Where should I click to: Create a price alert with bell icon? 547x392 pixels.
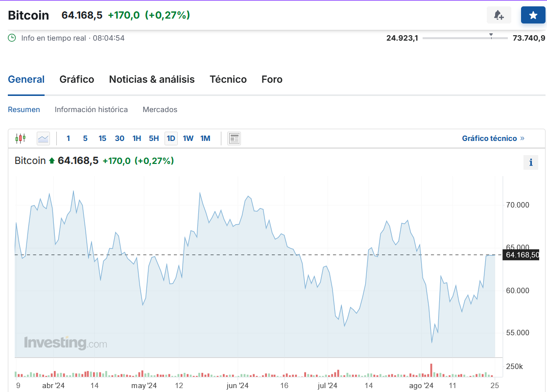click(499, 15)
